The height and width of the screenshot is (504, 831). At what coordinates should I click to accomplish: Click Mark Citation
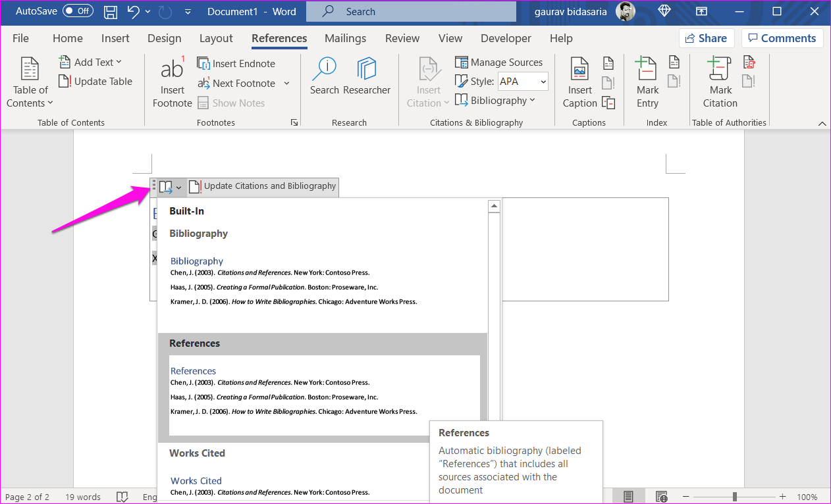720,82
